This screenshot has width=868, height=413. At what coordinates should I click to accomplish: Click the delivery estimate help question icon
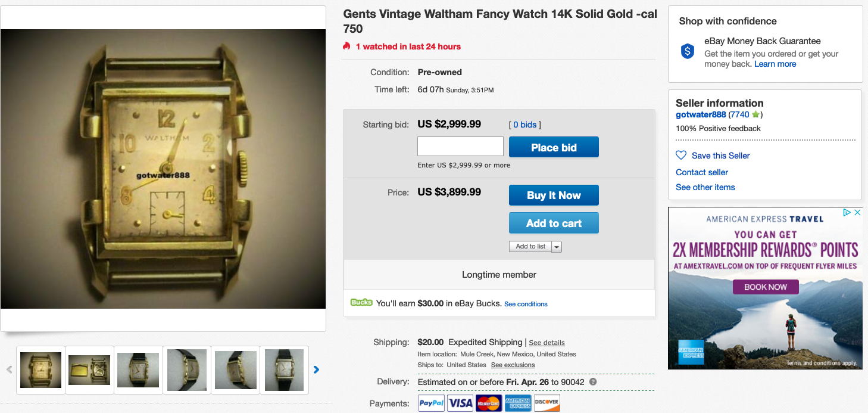click(593, 381)
